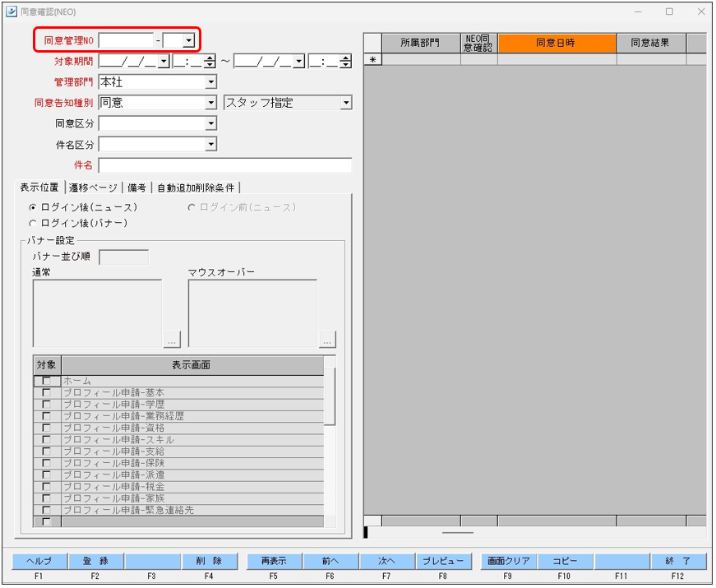Check the プロフィール申請-保険 checkbox
This screenshot has height=588, width=716.
pos(46,463)
